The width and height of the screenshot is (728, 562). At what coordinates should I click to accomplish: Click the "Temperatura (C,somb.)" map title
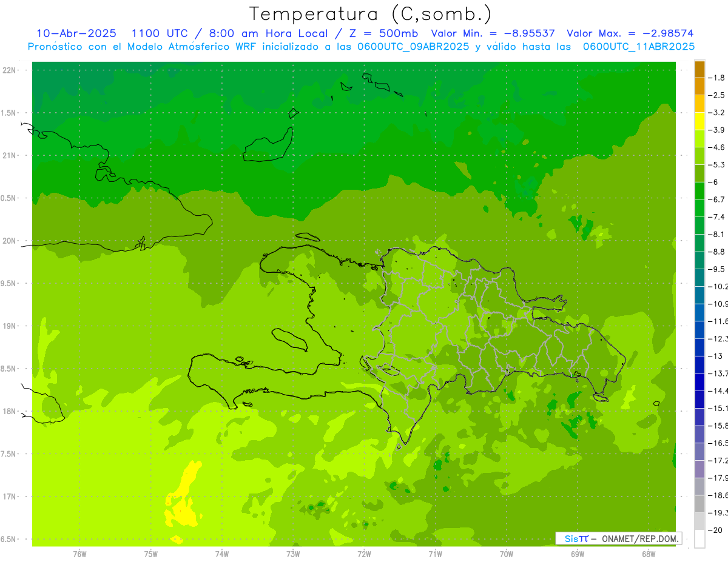tap(370, 14)
